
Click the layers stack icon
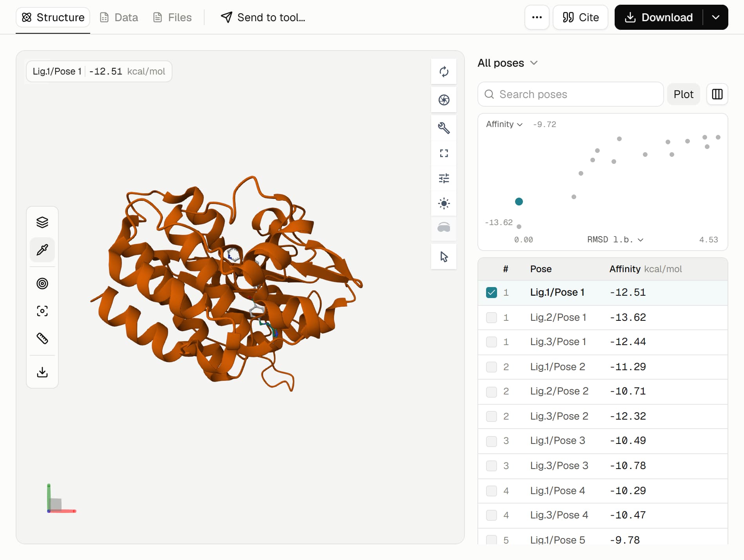(x=42, y=222)
